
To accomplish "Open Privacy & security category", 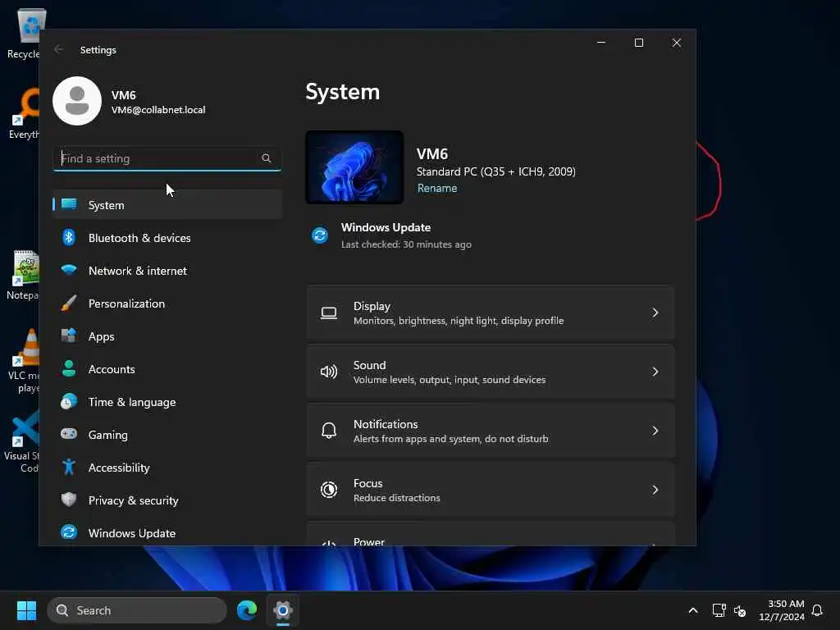I will tap(167, 500).
